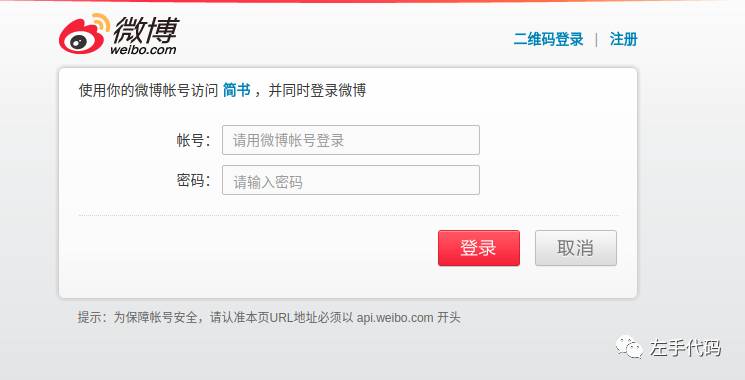The image size is (745, 380).
Task: Open the 注册 sign-up link
Action: [623, 39]
